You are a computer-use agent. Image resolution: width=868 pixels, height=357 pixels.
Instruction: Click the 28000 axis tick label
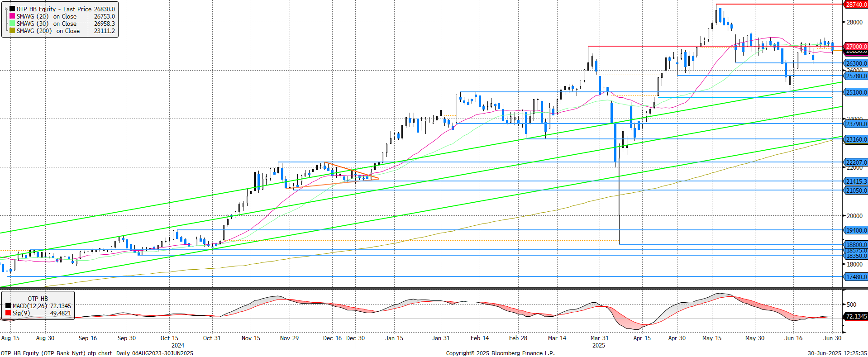[854, 22]
